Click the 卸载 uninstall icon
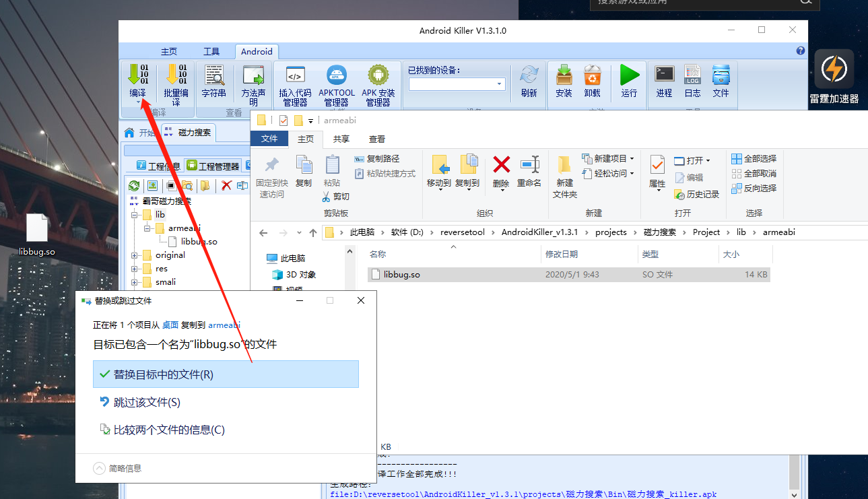 (593, 75)
